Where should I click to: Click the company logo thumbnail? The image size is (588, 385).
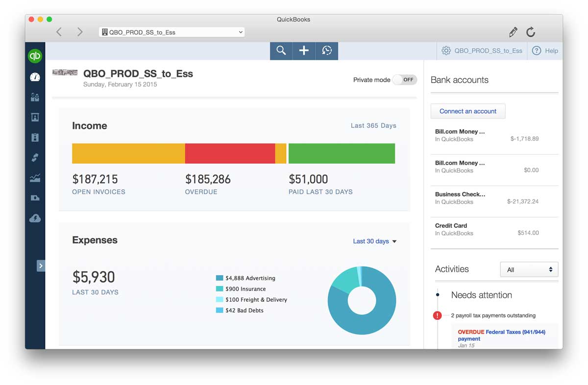65,72
